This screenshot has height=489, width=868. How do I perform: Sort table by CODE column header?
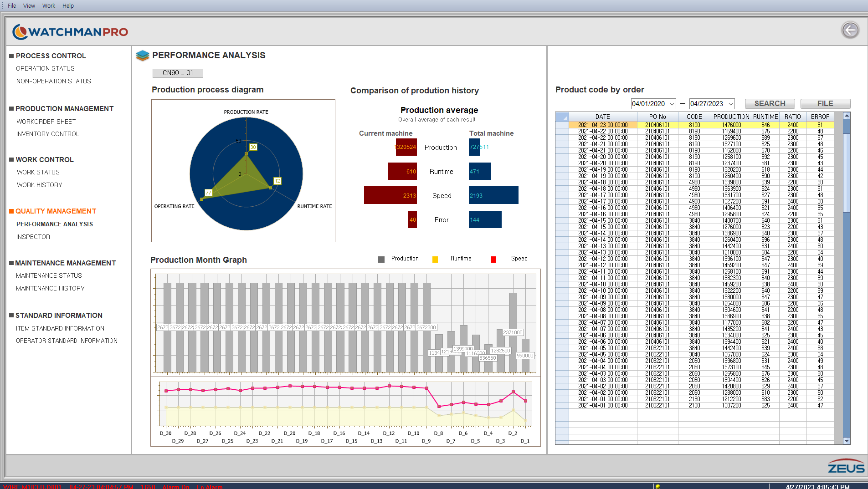click(694, 117)
